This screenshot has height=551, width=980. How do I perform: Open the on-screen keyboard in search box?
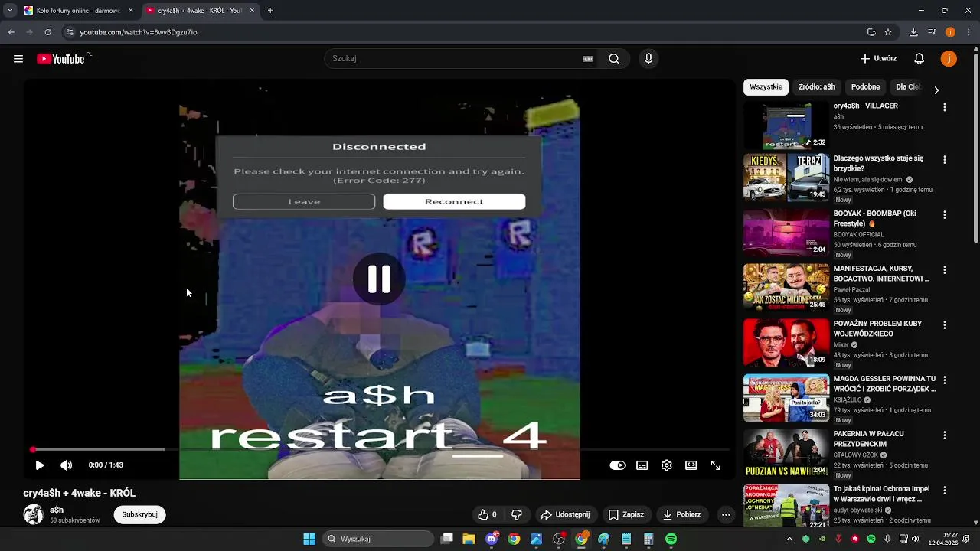pyautogui.click(x=588, y=59)
